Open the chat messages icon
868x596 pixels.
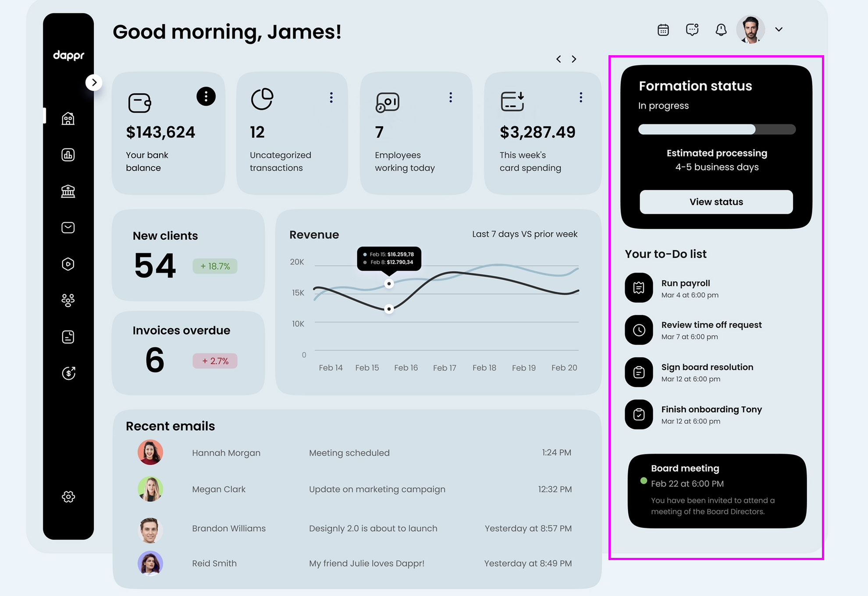point(692,30)
